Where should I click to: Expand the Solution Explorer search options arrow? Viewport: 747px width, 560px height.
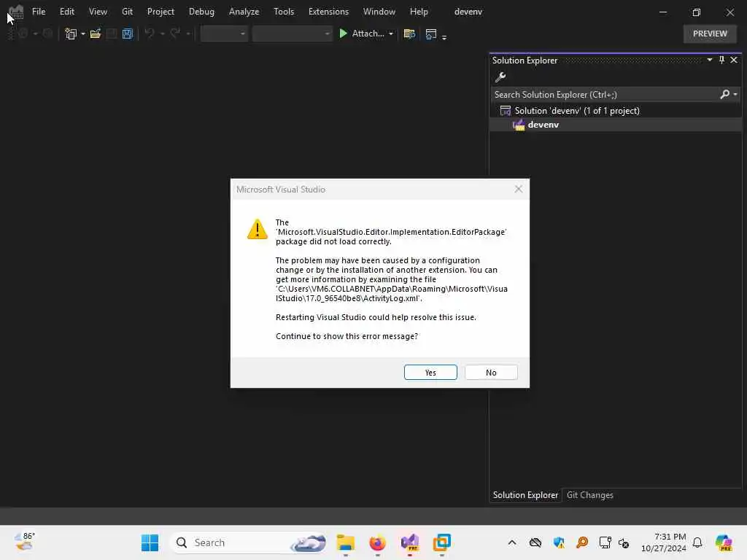[735, 94]
